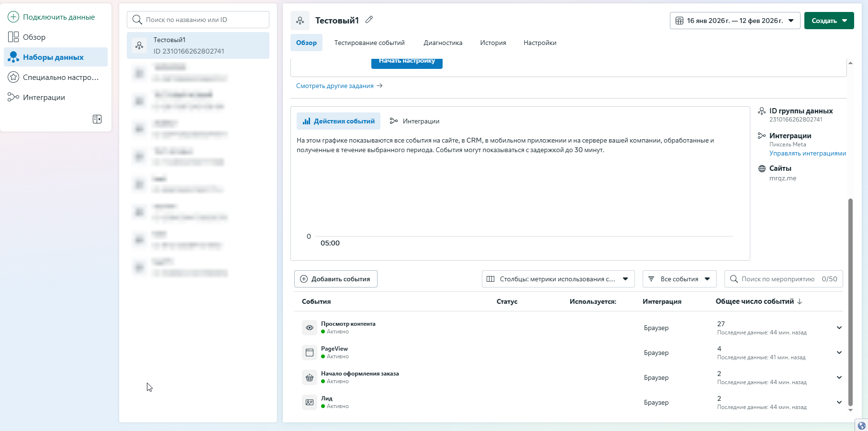Expand the Просмотр контента row chevron
The width and height of the screenshot is (868, 431).
coord(839,328)
